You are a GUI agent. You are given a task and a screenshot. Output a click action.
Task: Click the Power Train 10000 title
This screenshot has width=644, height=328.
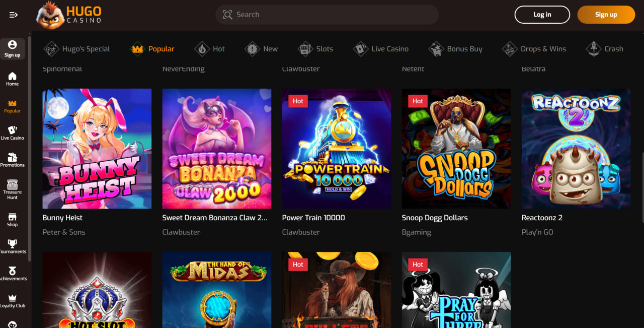(x=313, y=218)
